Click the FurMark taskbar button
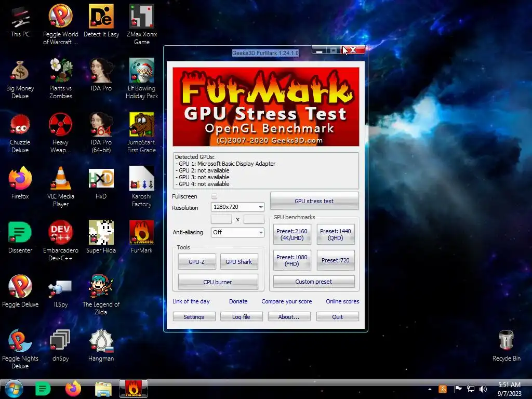The image size is (532, 399). click(134, 389)
